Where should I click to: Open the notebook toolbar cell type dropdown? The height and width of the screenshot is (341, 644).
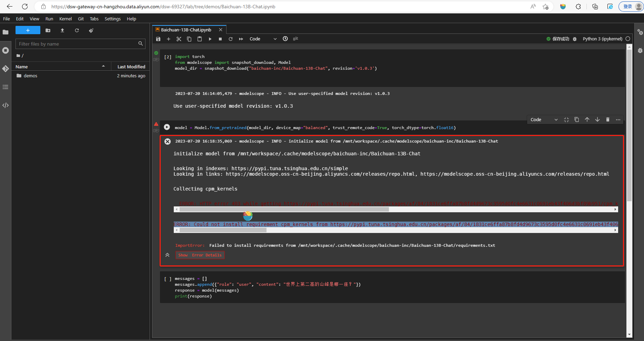(263, 39)
